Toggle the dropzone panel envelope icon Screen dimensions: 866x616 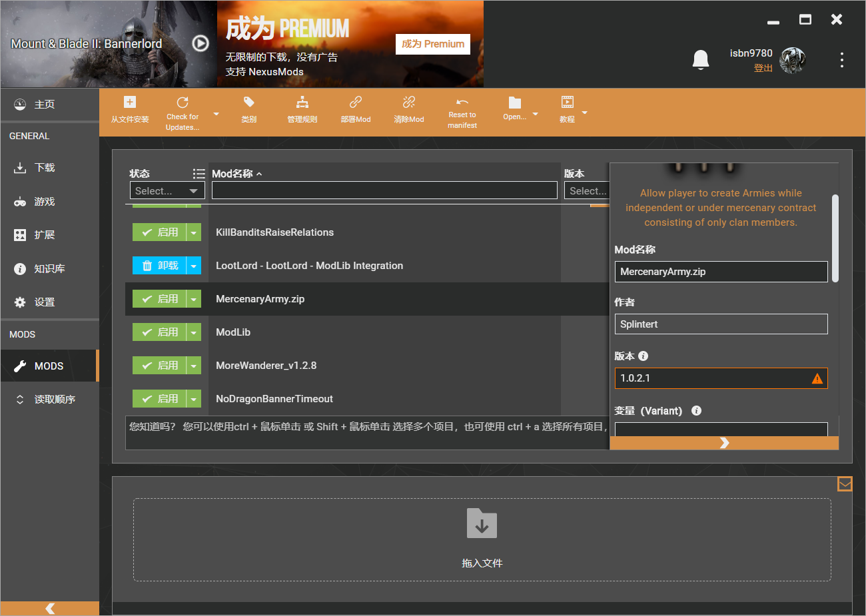[x=845, y=483]
